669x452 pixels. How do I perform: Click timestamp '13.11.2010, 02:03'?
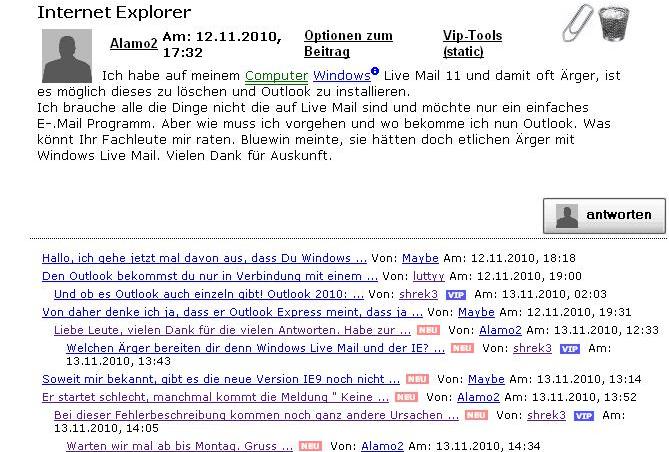pyautogui.click(x=554, y=294)
